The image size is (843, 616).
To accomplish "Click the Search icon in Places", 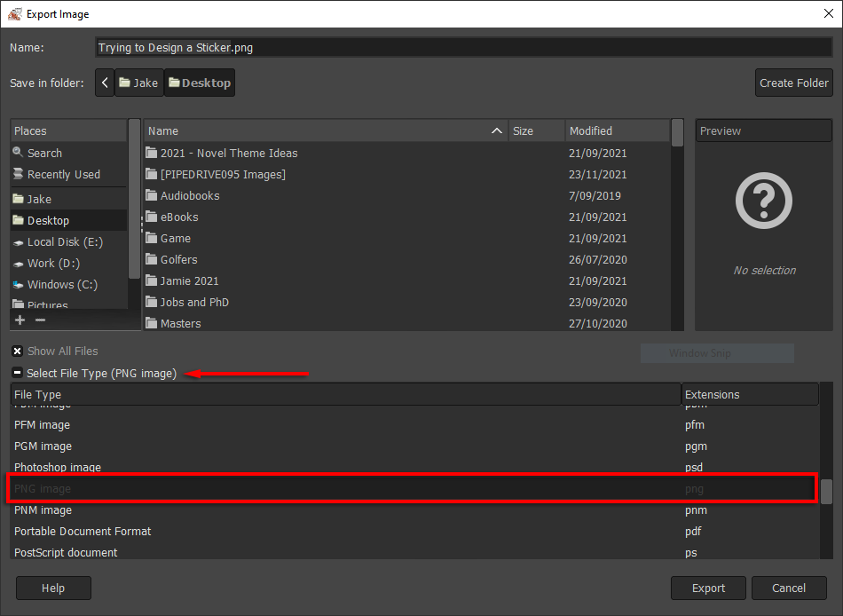I will click(x=19, y=154).
